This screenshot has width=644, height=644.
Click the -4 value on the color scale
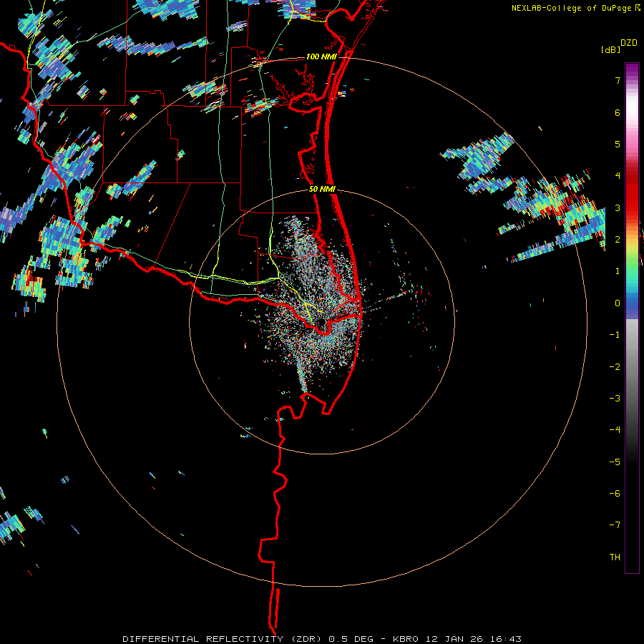click(x=615, y=430)
